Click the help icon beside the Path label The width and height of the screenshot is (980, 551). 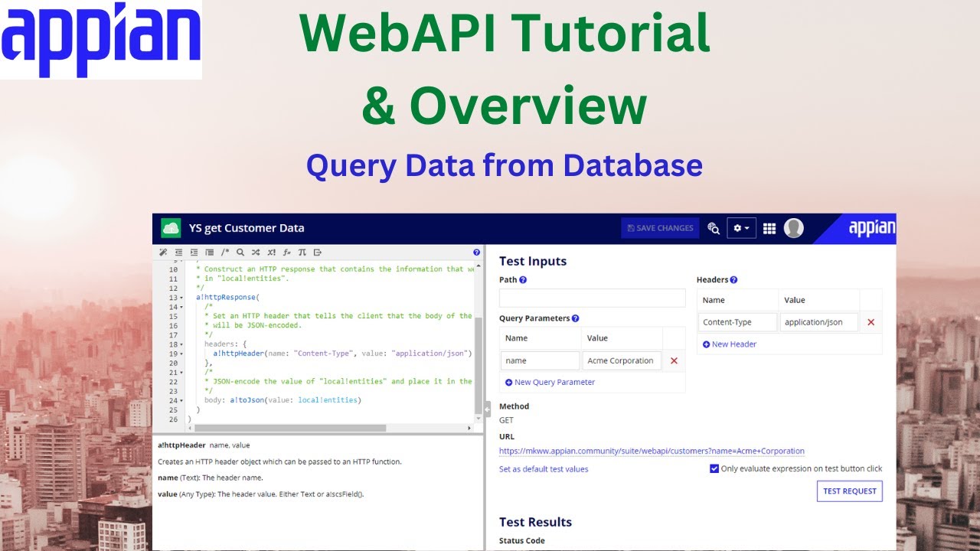523,280
